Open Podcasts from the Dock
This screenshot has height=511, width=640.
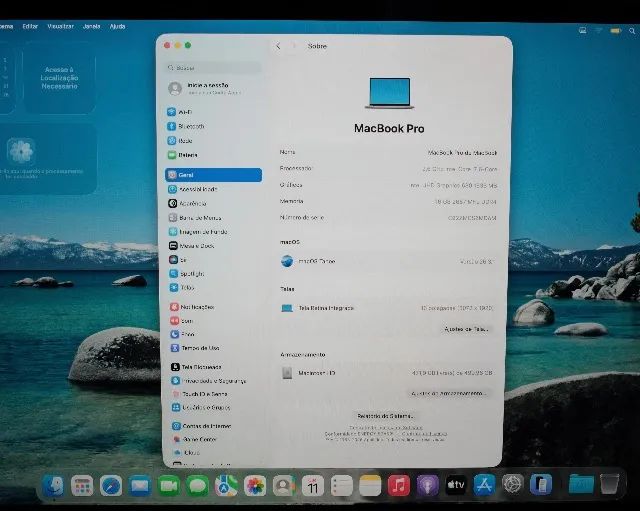tap(427, 486)
